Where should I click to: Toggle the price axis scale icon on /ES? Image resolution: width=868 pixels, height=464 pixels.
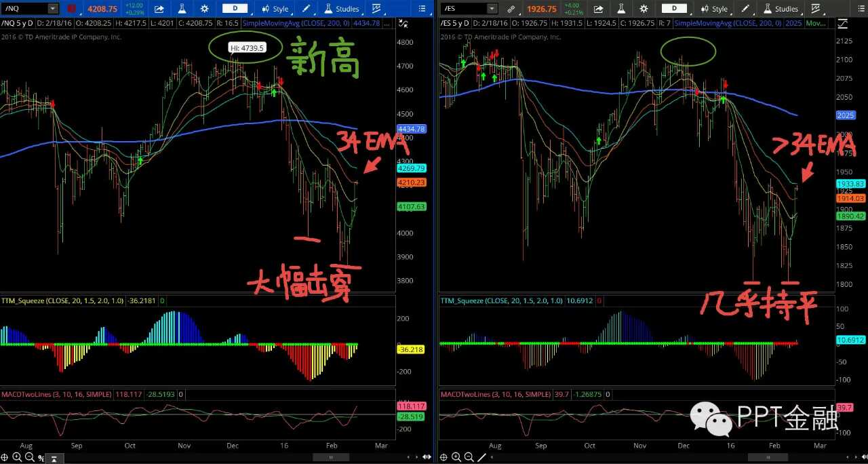click(x=843, y=23)
